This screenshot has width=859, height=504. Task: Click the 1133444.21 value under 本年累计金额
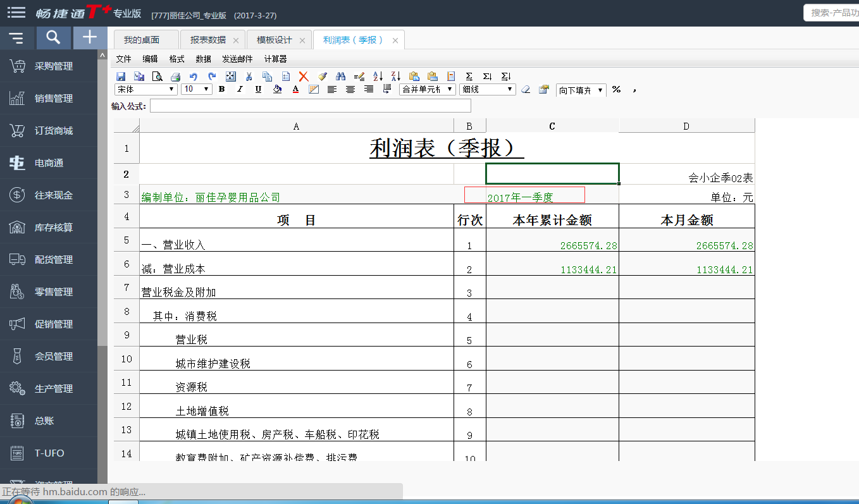pyautogui.click(x=552, y=264)
